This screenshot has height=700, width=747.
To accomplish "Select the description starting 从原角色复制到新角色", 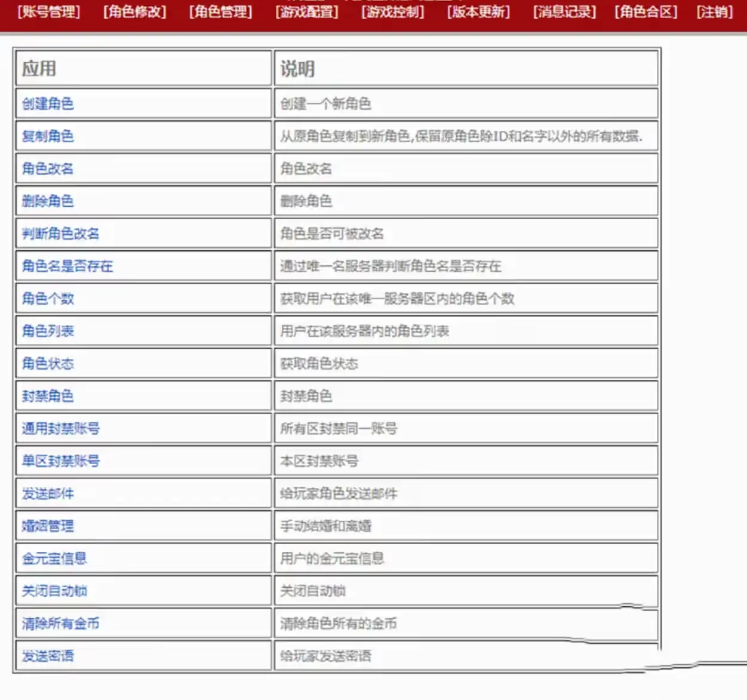I will coord(462,136).
